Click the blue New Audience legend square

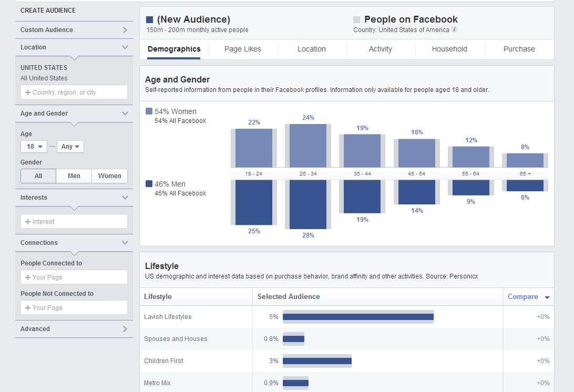click(x=150, y=20)
